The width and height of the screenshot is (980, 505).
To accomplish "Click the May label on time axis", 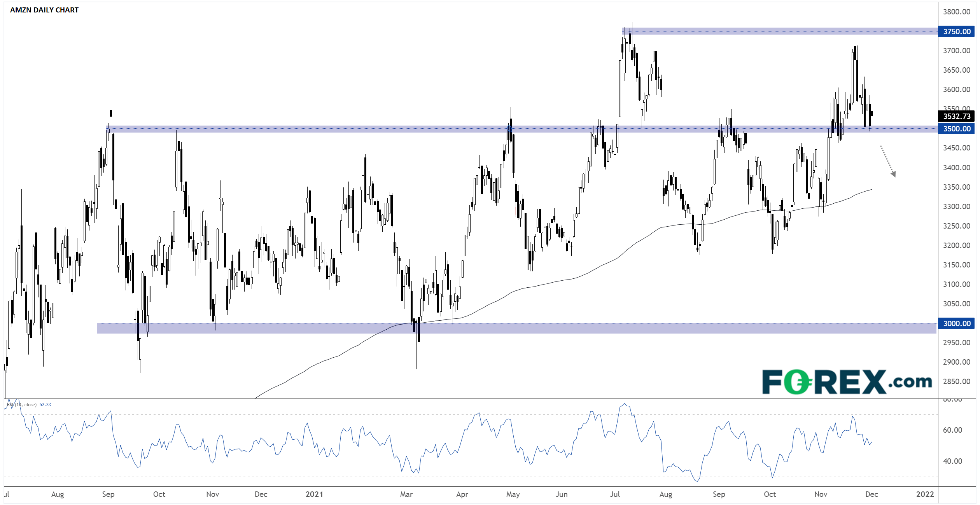I will 513,494.
